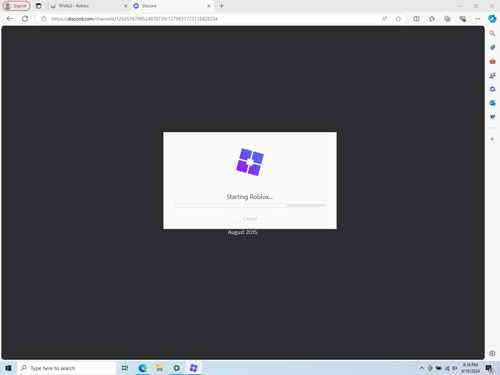Open File Explorer from taskbar
The height and width of the screenshot is (375, 500).
coord(160,368)
